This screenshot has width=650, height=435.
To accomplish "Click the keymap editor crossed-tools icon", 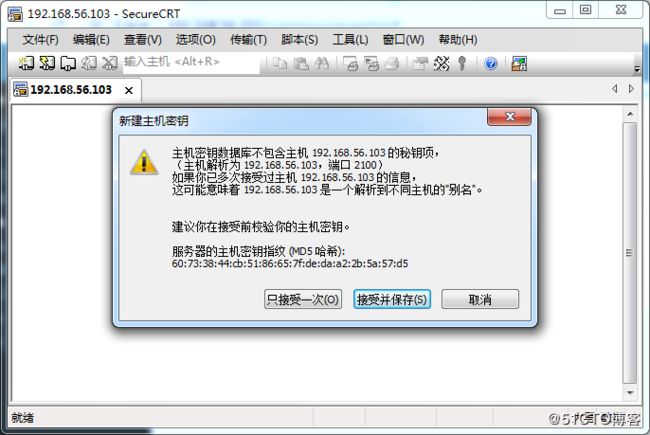I will (x=441, y=63).
